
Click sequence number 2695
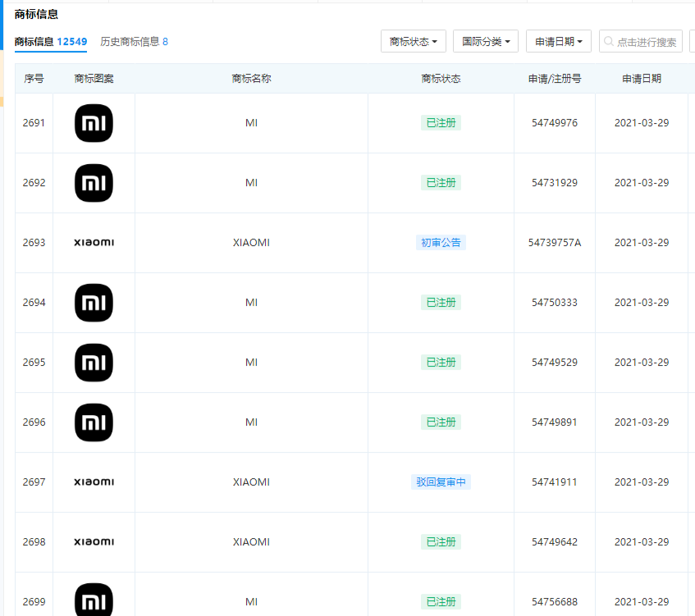[34, 362]
